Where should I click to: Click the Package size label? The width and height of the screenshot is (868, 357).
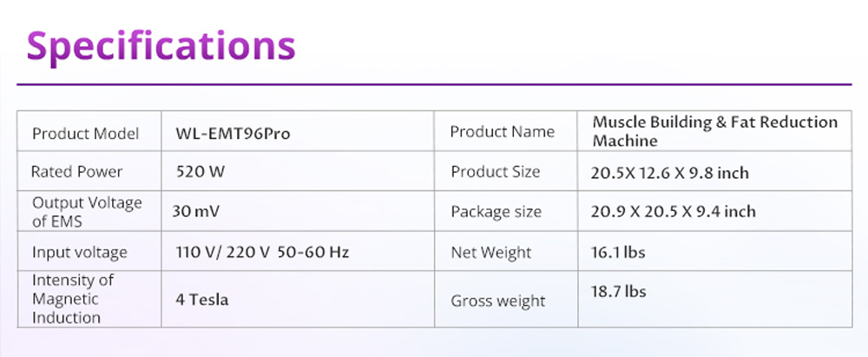coord(496,212)
